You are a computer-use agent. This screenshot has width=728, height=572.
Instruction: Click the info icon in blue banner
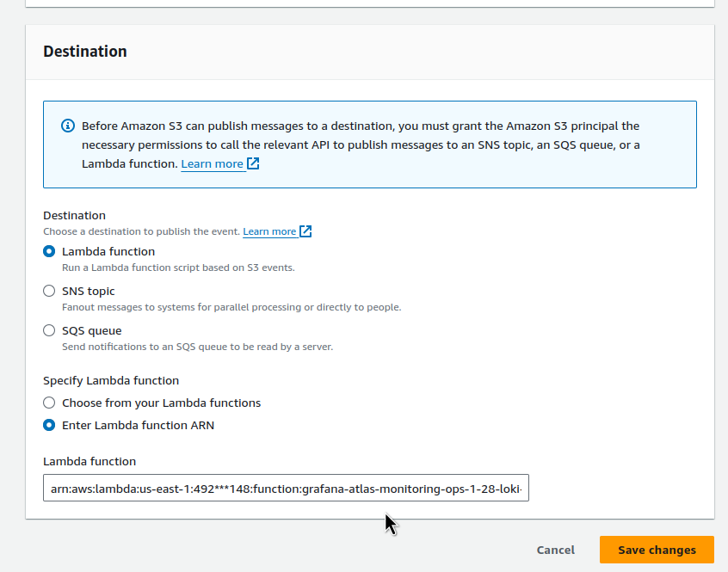click(68, 126)
